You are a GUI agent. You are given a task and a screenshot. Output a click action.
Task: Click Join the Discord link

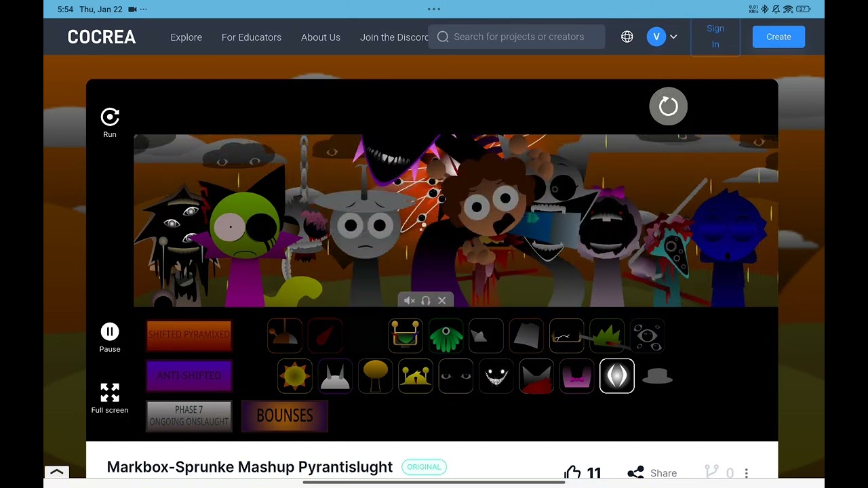[x=394, y=37]
